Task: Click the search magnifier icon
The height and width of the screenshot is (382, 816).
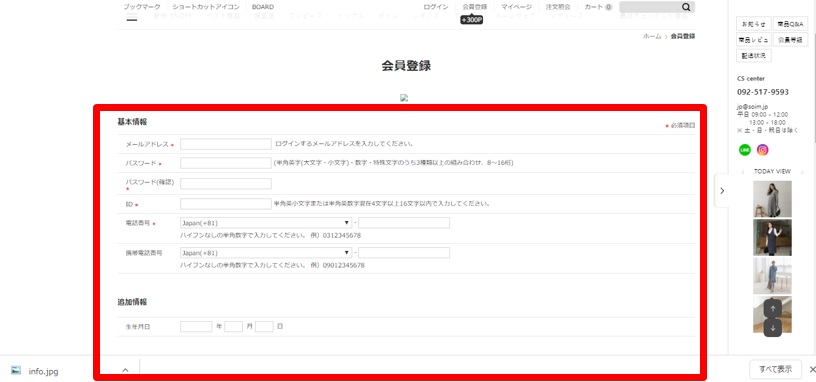Action: [x=686, y=7]
